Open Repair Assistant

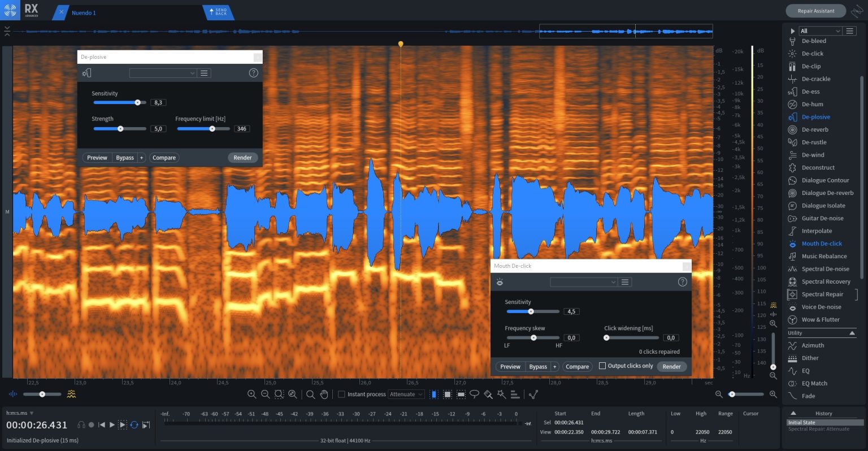tap(815, 11)
